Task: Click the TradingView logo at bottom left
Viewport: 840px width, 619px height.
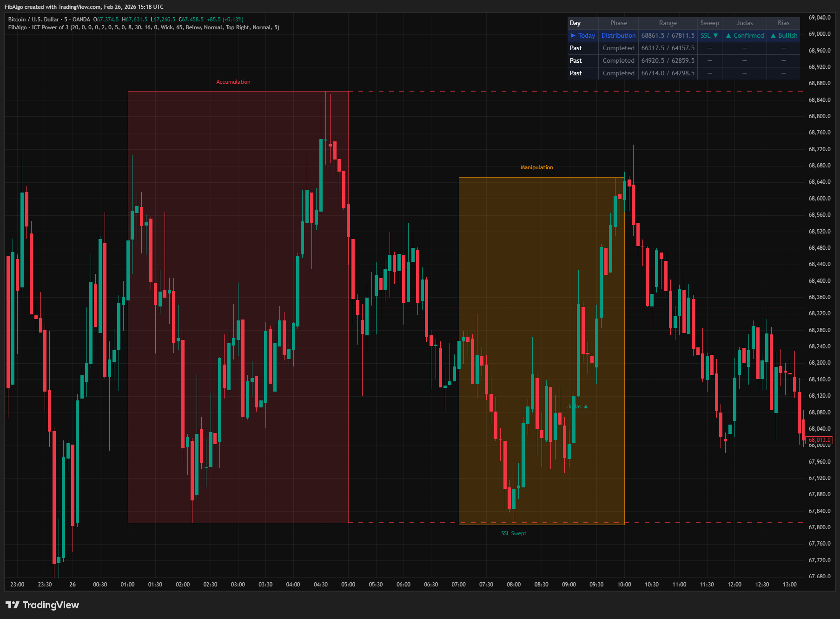Action: pyautogui.click(x=42, y=605)
